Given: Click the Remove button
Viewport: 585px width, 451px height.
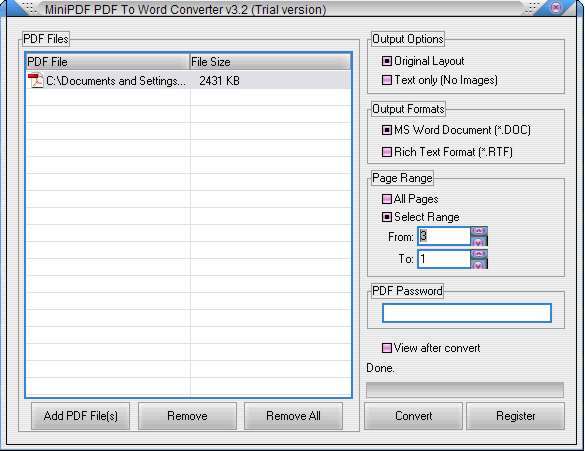Looking at the screenshot, I should pos(187,416).
